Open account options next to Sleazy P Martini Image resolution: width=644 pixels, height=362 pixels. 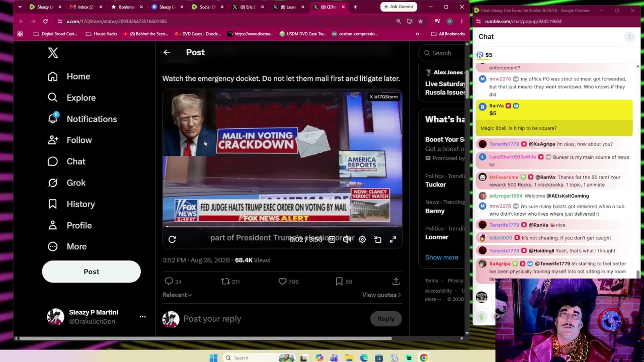[142, 317]
